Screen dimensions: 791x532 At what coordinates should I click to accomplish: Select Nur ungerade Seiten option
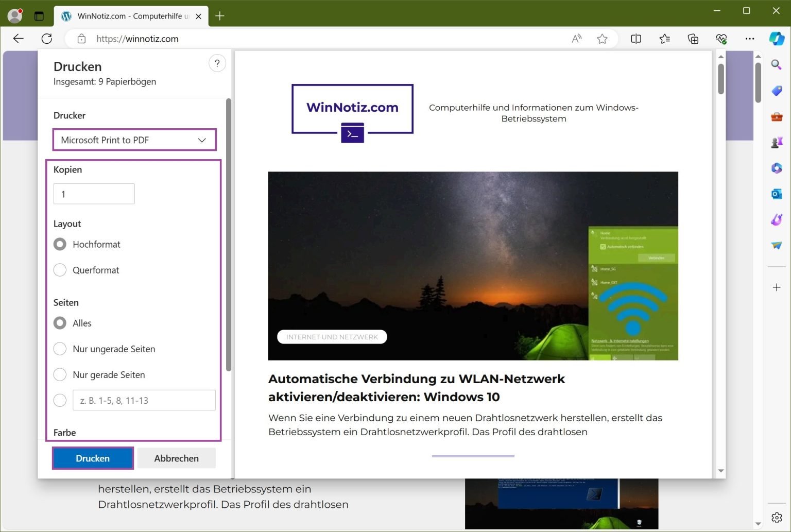[x=60, y=349]
